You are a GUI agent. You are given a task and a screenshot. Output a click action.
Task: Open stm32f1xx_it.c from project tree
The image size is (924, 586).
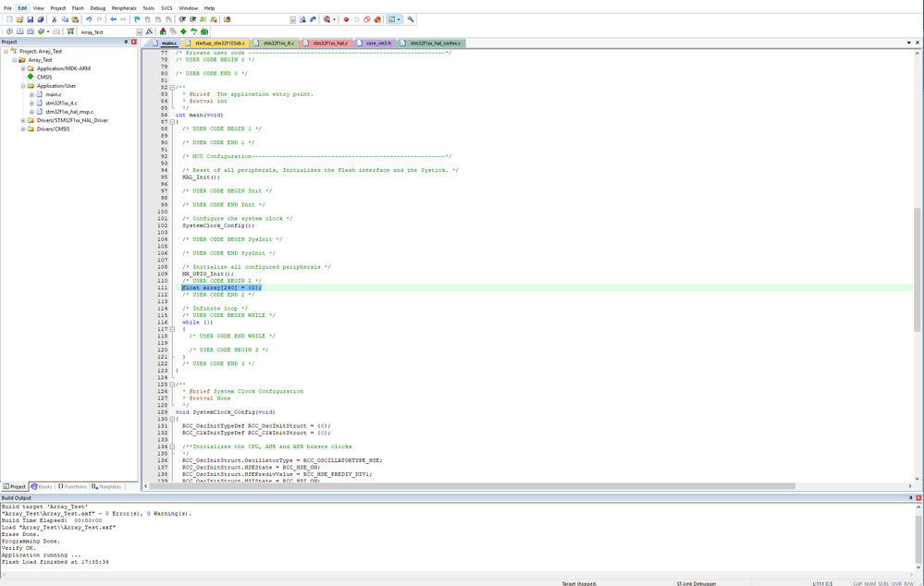point(61,104)
